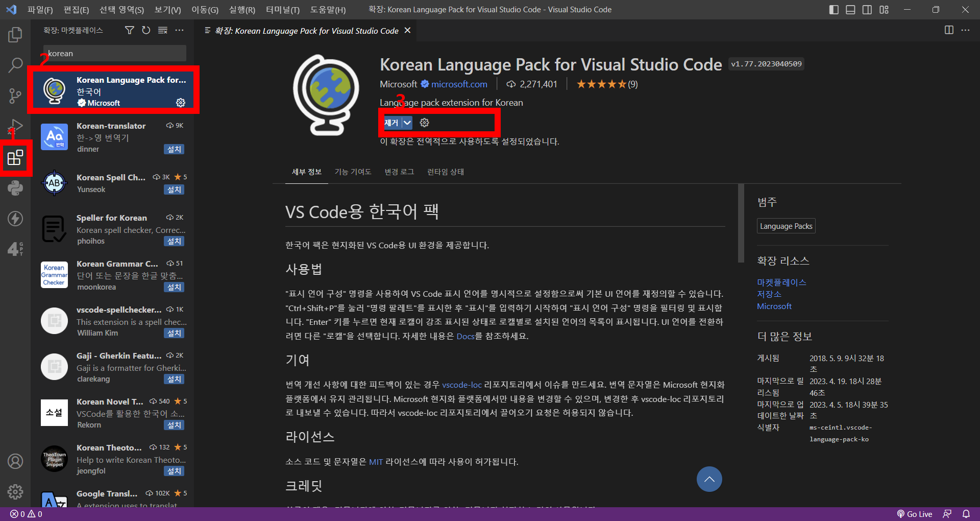Image resolution: width=980 pixels, height=521 pixels.
Task: Select the Korean Theotown extension item
Action: pyautogui.click(x=113, y=459)
